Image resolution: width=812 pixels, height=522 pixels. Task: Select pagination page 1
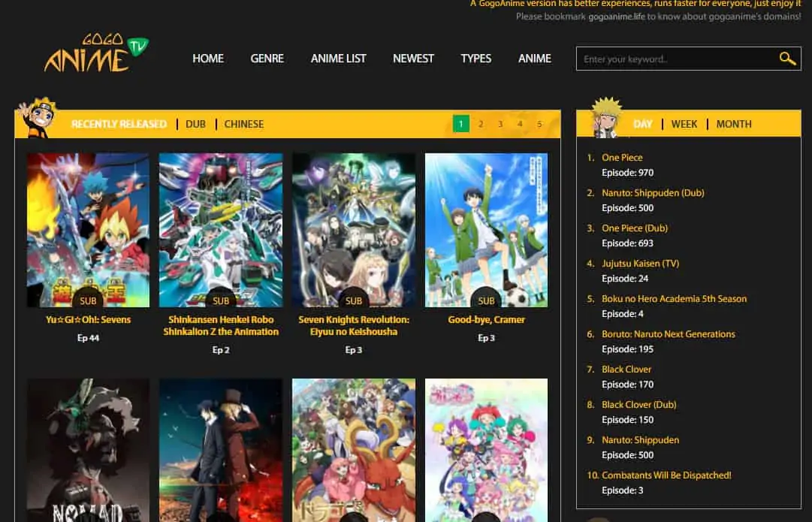click(x=461, y=124)
